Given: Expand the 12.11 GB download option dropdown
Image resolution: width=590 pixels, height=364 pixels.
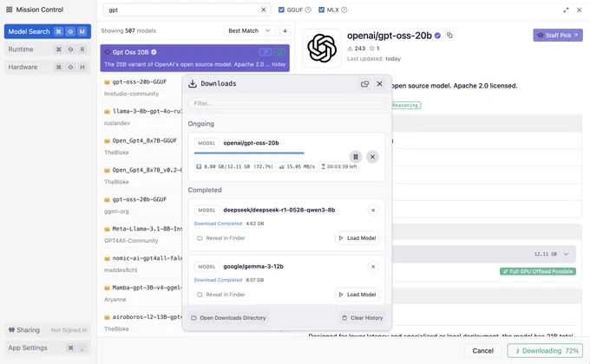Looking at the screenshot, I should coord(566,254).
